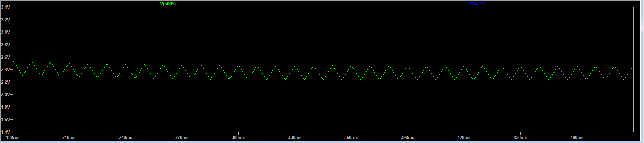Select the 390ms label on time axis
The width and height of the screenshot is (644, 143).
point(407,137)
